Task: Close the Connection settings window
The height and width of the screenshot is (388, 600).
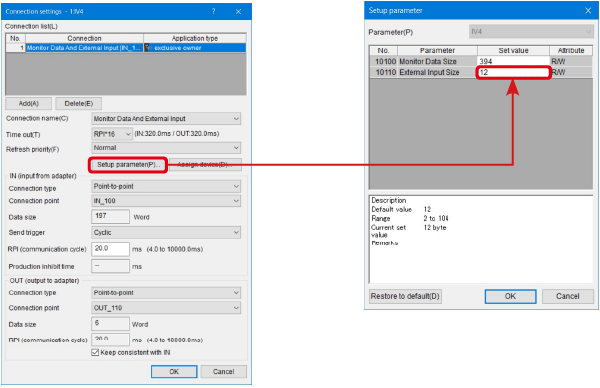Action: [x=238, y=11]
